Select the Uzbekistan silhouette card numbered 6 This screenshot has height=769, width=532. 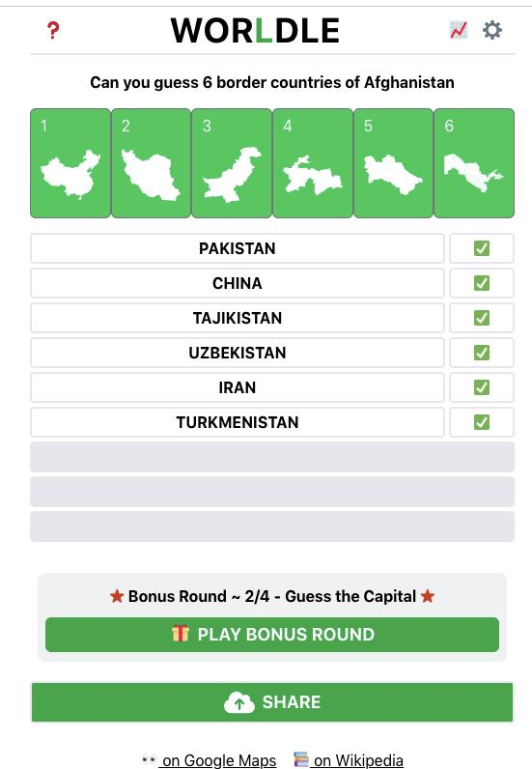tap(474, 163)
